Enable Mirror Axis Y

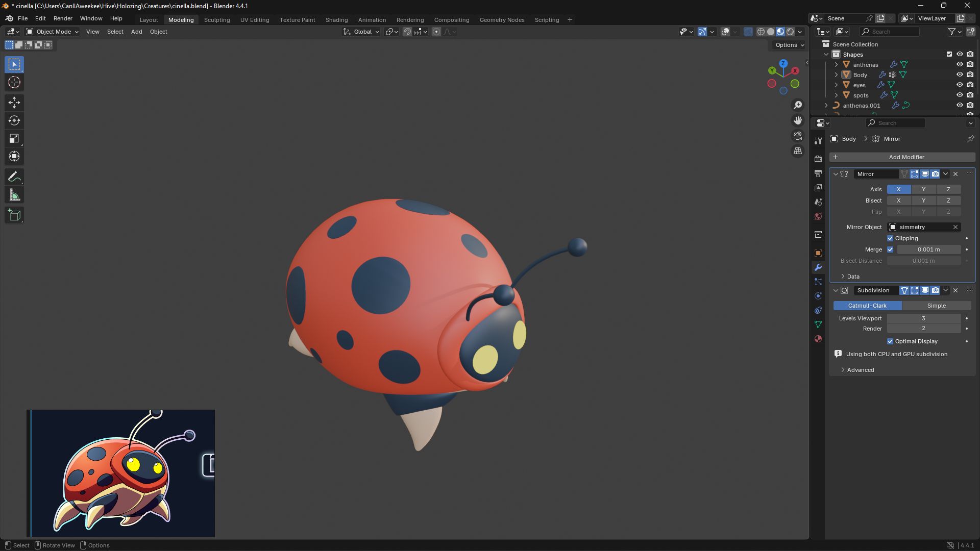(x=923, y=189)
